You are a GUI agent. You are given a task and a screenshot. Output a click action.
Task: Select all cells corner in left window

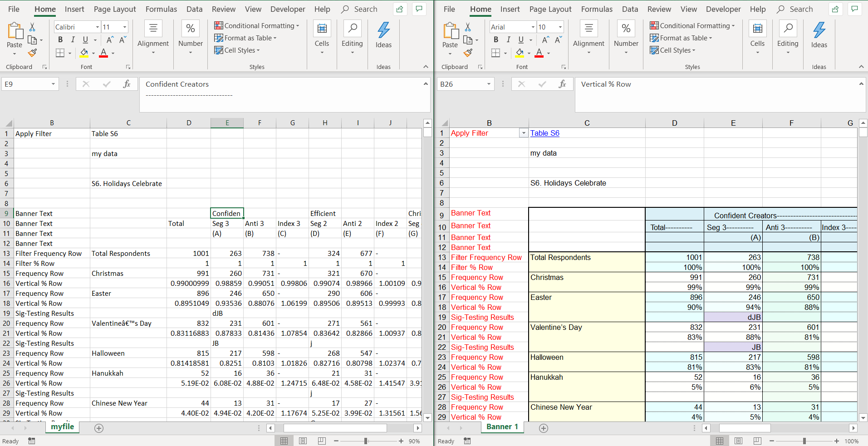[x=8, y=123]
